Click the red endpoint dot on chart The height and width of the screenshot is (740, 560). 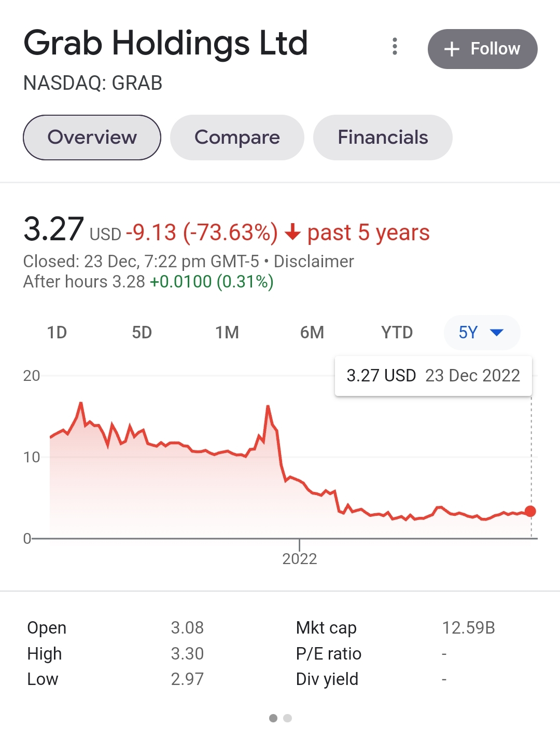coord(530,511)
